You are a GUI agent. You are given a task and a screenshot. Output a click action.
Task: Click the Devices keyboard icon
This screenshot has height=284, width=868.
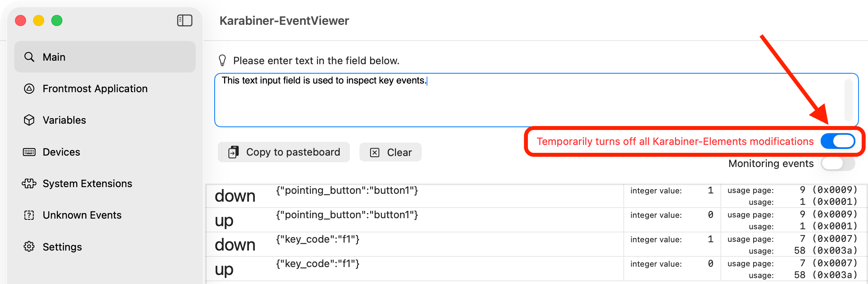[29, 152]
